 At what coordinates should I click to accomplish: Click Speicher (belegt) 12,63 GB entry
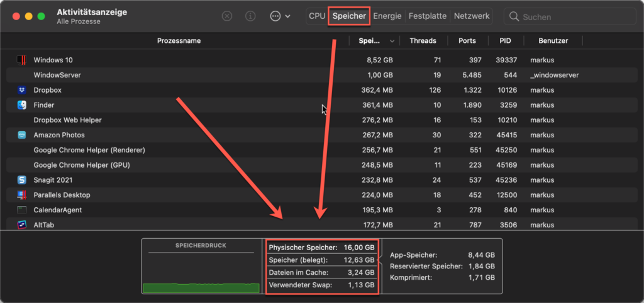(x=321, y=260)
